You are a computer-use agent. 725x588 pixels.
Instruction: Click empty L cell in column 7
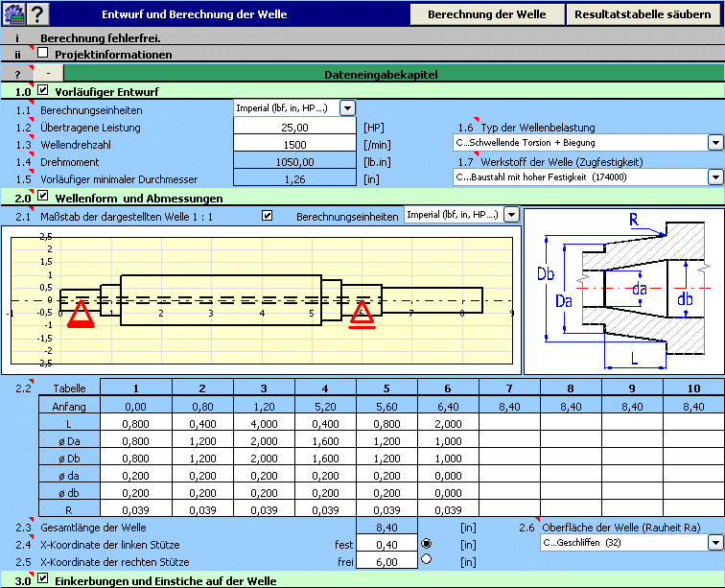pyautogui.click(x=509, y=423)
